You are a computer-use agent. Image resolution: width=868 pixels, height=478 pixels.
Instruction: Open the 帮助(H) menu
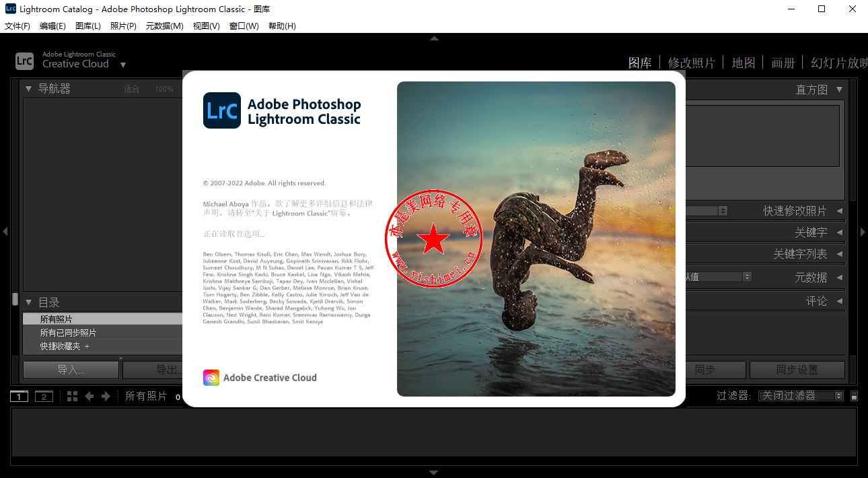tap(282, 26)
